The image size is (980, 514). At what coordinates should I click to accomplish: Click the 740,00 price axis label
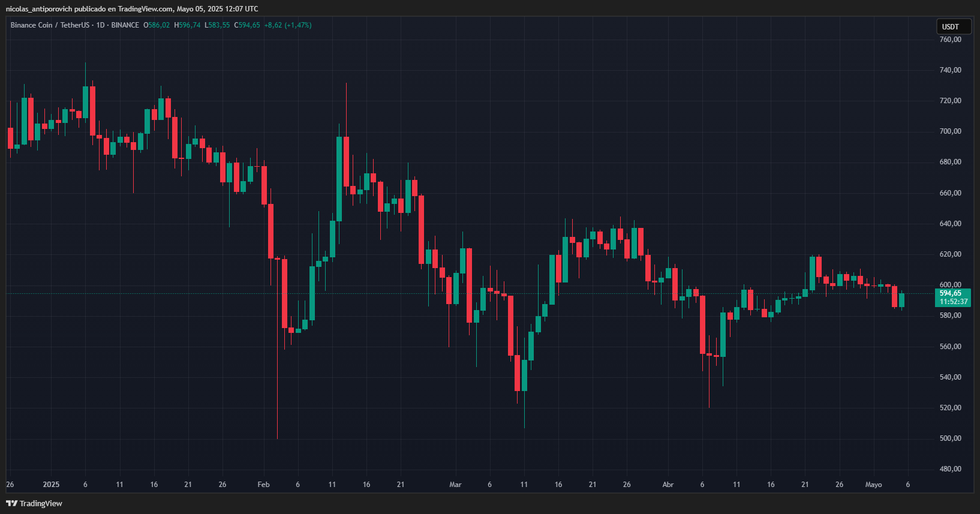coord(950,70)
